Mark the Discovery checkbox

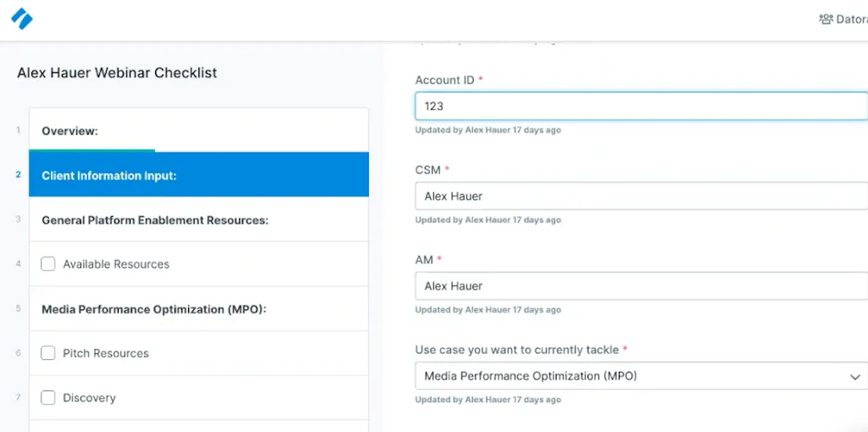click(x=48, y=398)
